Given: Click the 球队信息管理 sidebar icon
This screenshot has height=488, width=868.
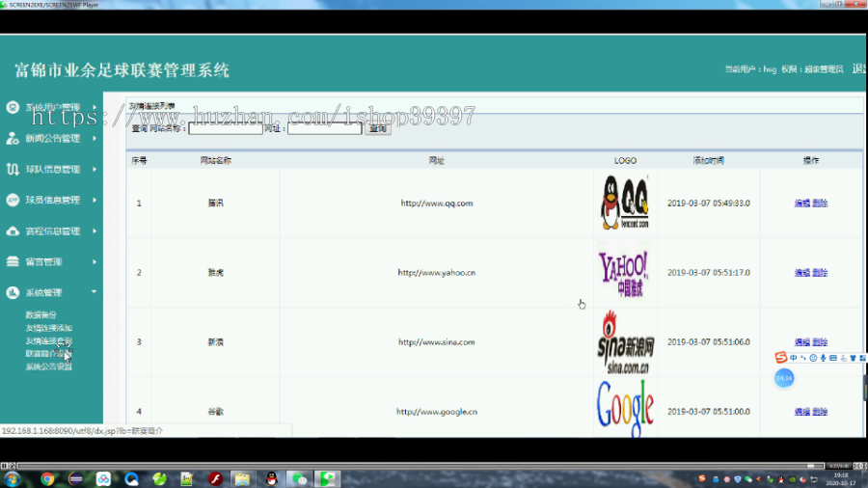Looking at the screenshot, I should pos(13,170).
